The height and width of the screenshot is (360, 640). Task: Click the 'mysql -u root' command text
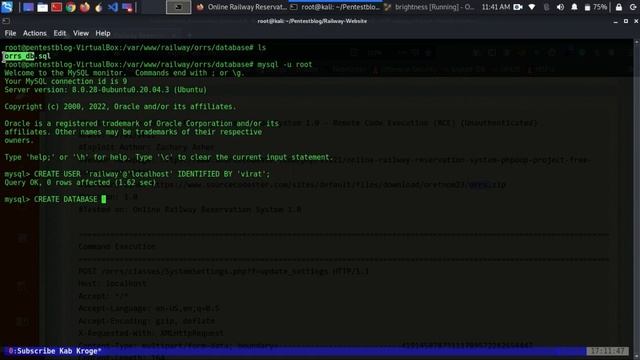point(285,64)
